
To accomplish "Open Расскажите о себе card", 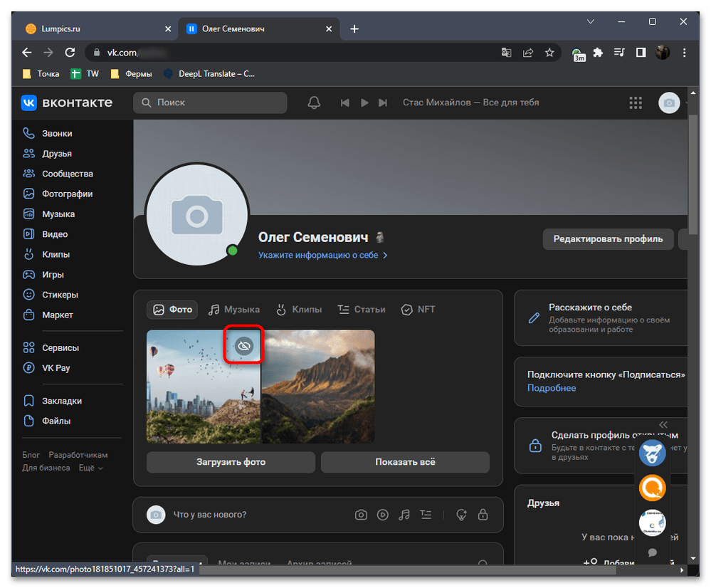I will pos(601,318).
